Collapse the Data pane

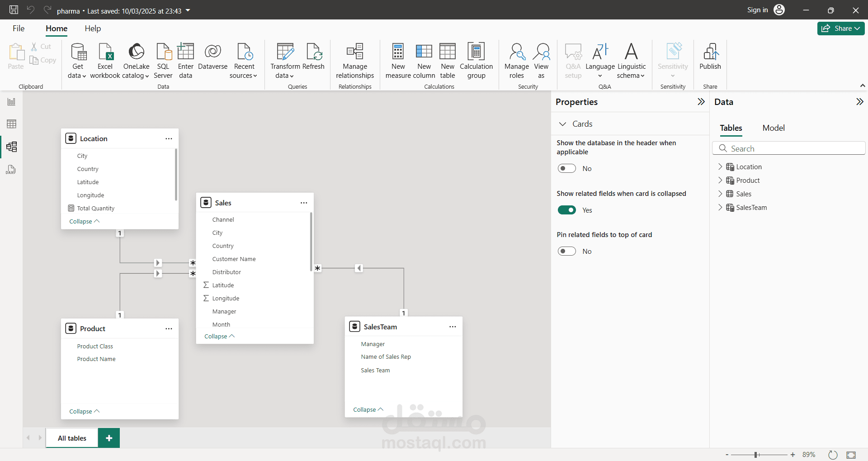[860, 102]
